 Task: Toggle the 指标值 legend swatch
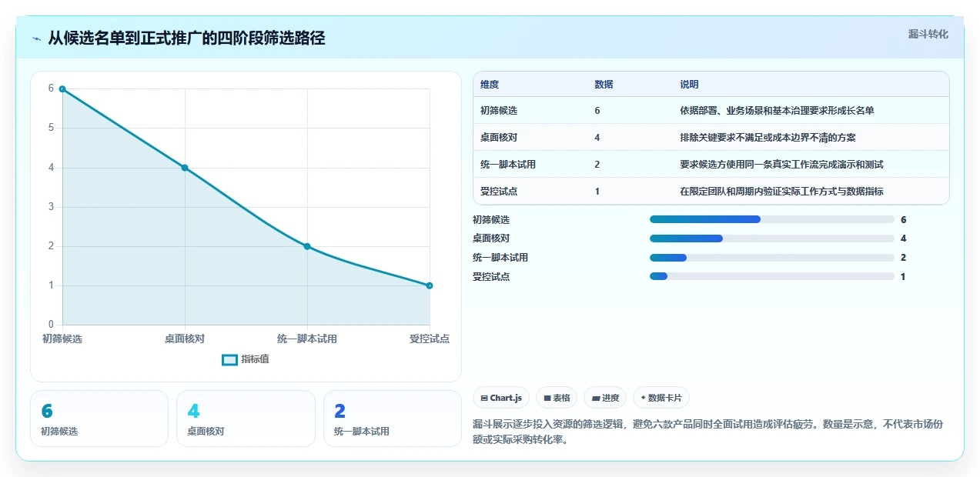point(229,359)
